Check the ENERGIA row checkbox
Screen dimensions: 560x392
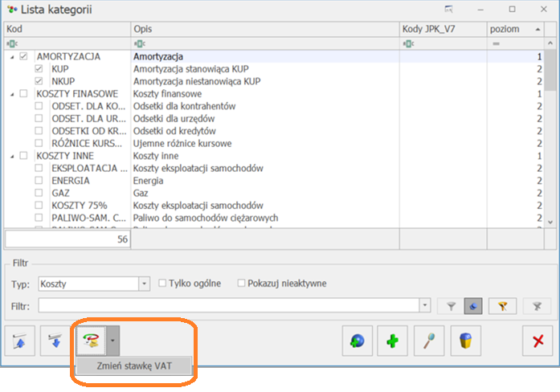pos(39,180)
